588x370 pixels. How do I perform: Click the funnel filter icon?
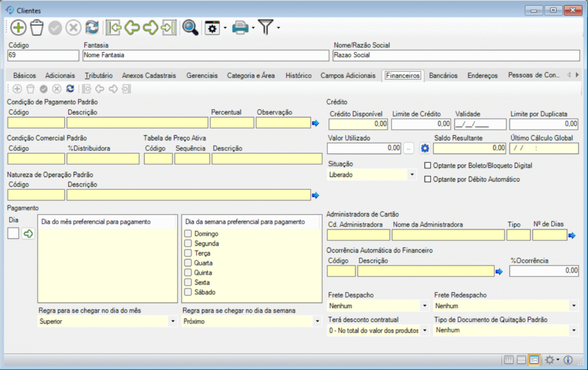(265, 28)
